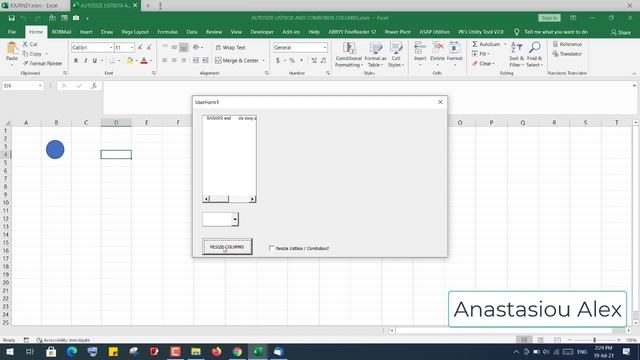Click the Font Color letter A icon
The width and height of the screenshot is (640, 360).
144,60
